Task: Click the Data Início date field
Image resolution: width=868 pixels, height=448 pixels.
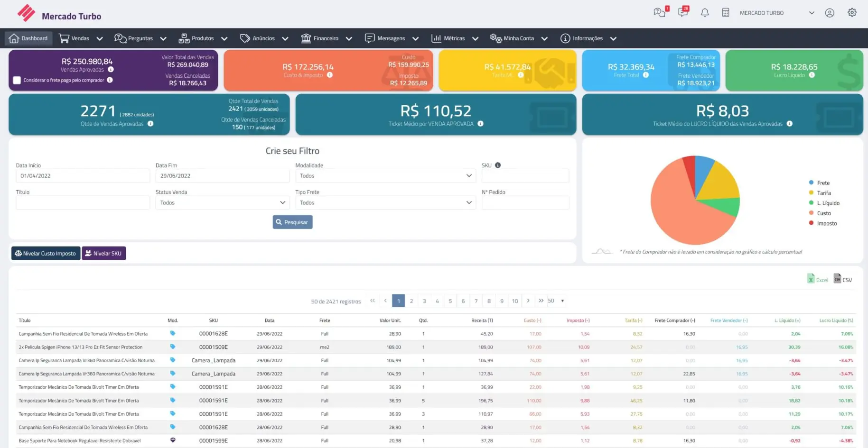Action: (x=83, y=176)
